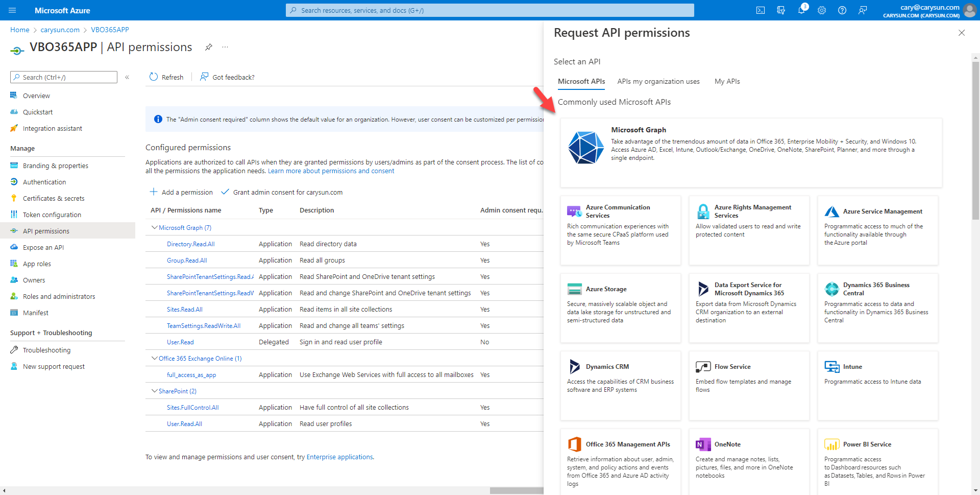Select Azure Service Management card icon
This screenshot has height=495, width=980.
click(x=832, y=211)
